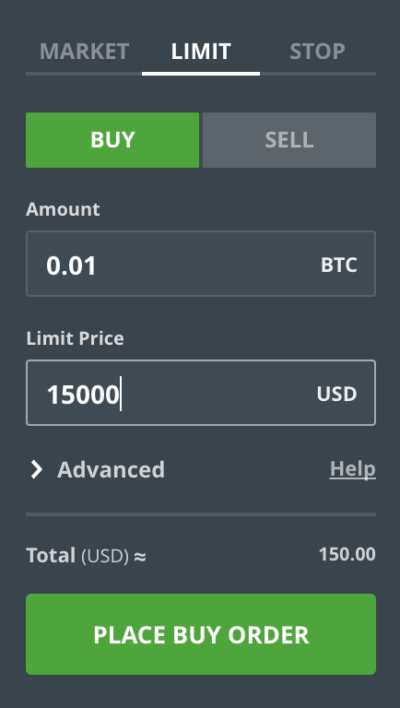Focus the Amount input field

pyautogui.click(x=201, y=264)
